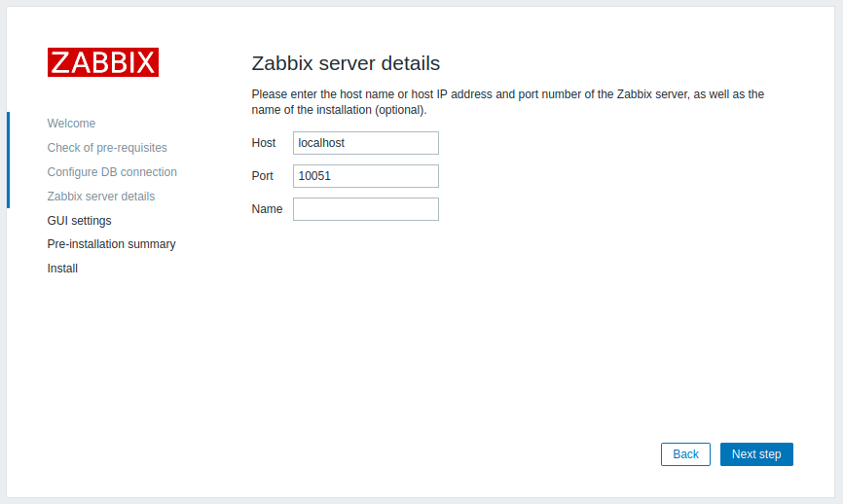
Task: Click into the Port field showing 10051
Action: pos(366,176)
